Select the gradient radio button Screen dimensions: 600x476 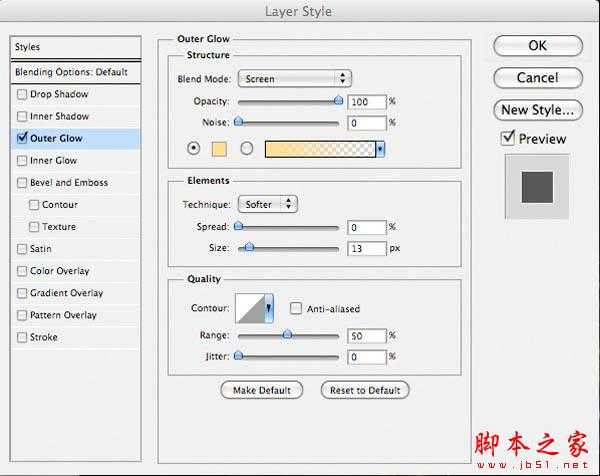pyautogui.click(x=246, y=148)
